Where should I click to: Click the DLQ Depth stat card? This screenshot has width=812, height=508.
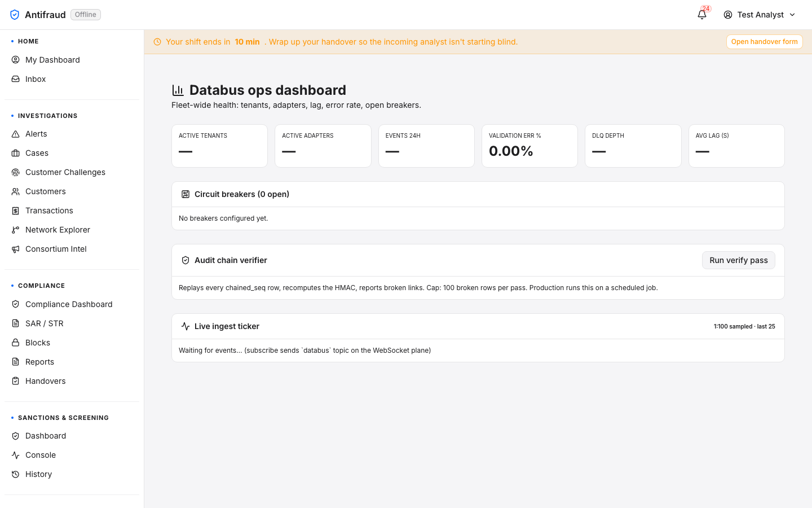633,146
